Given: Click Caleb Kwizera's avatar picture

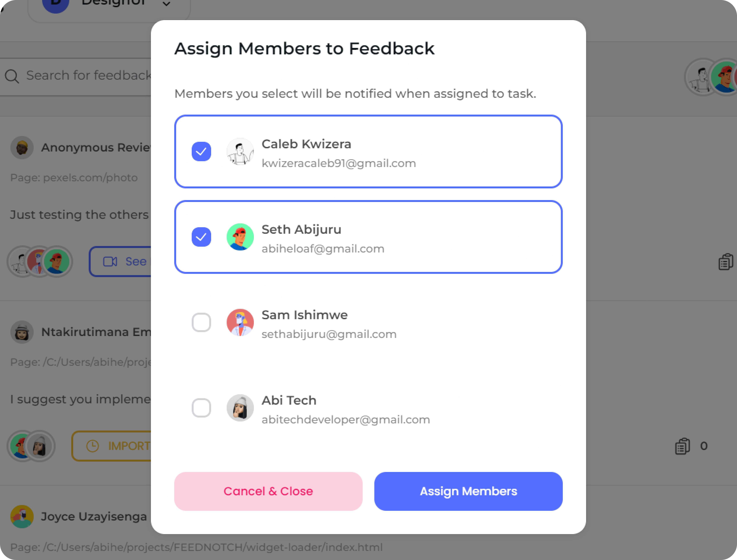Looking at the screenshot, I should coord(240,151).
